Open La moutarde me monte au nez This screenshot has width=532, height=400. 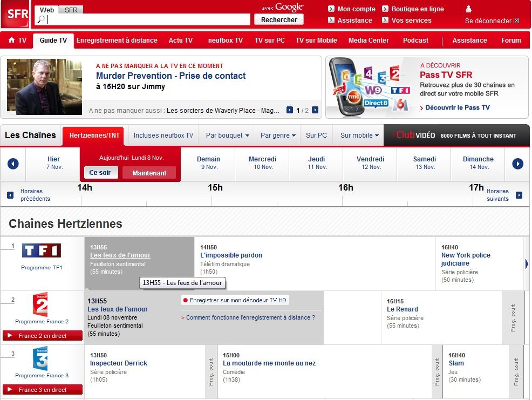(x=269, y=363)
